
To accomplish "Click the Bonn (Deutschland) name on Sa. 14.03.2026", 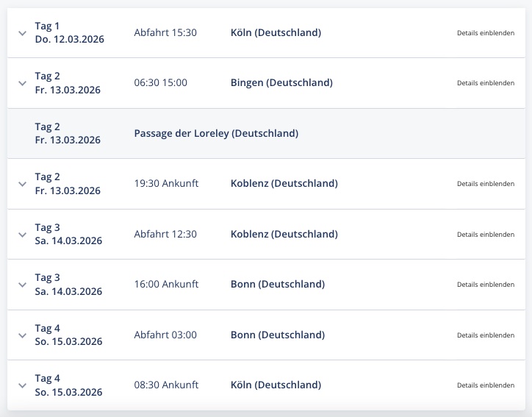I will click(x=277, y=284).
